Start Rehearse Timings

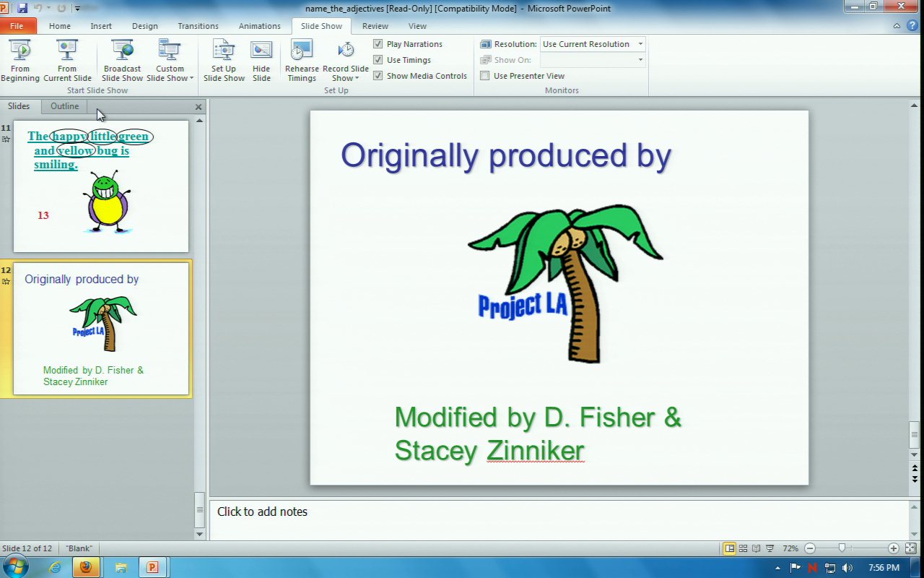(302, 60)
